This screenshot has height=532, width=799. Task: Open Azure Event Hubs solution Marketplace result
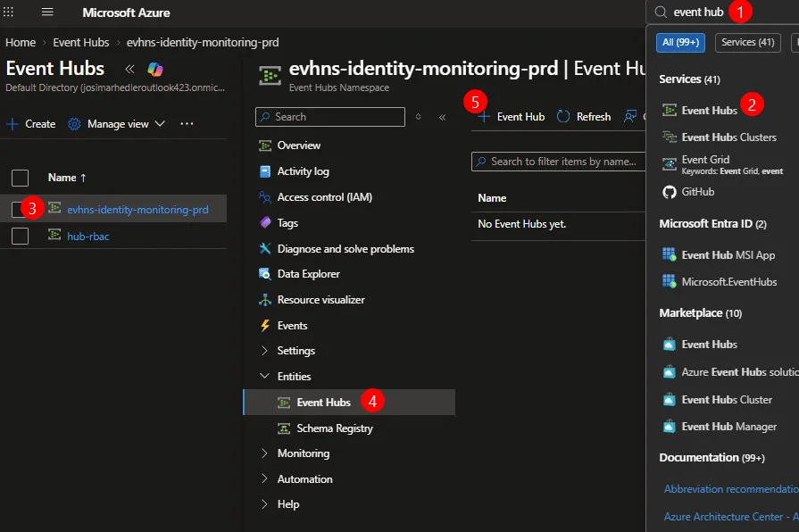(740, 372)
